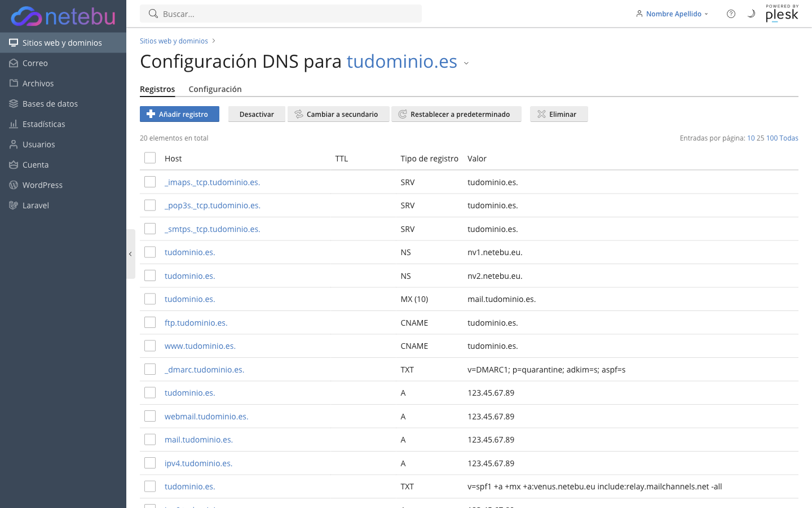Open the _imaps._tcp.tudominio.es. record link
Screen dimensions: 812x508
point(212,182)
